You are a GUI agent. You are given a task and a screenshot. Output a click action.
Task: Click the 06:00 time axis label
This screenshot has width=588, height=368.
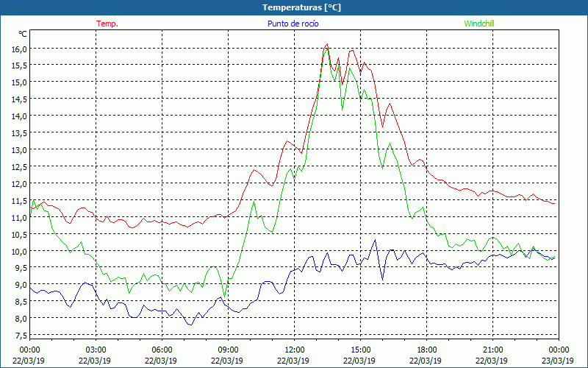click(x=162, y=350)
